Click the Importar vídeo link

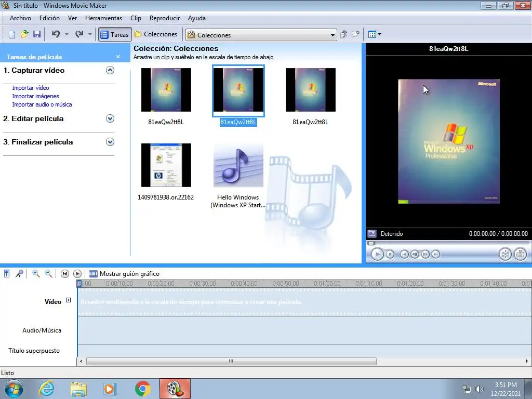[x=31, y=88]
